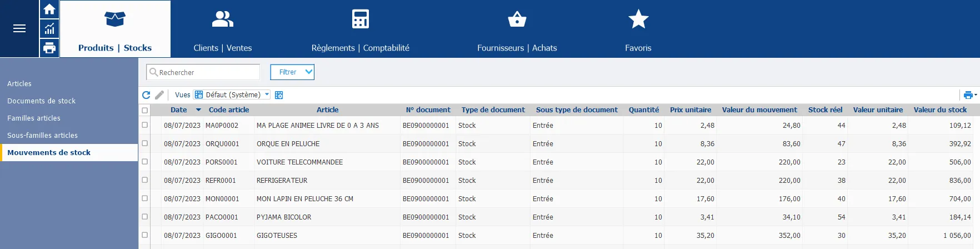The height and width of the screenshot is (249, 980).
Task: Click the refresh icon in toolbar
Action: [146, 95]
